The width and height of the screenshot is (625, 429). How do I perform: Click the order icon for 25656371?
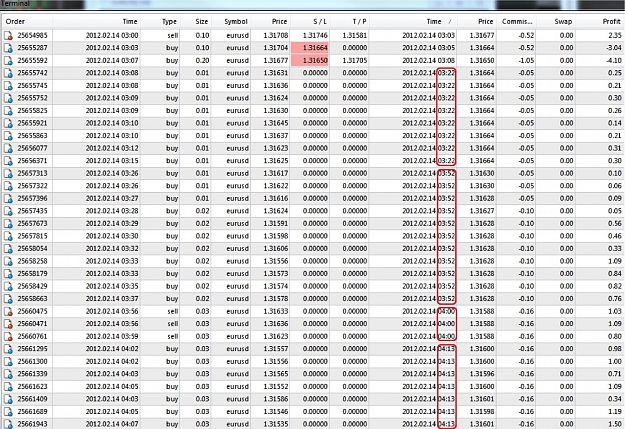click(x=8, y=161)
